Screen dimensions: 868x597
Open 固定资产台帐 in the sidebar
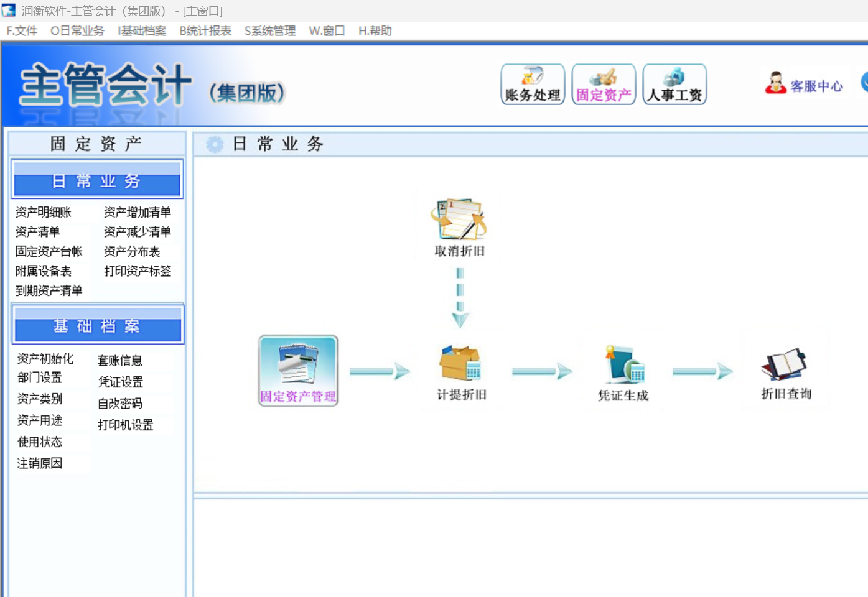point(49,252)
